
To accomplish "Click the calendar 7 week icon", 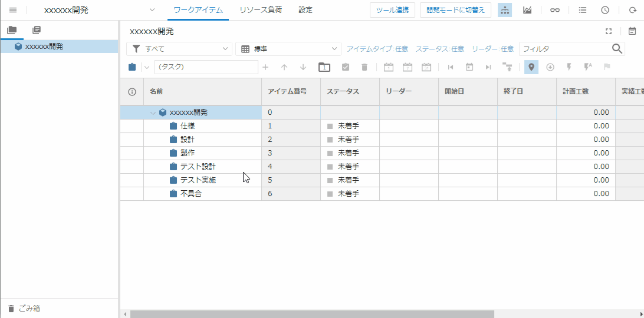I will (408, 67).
